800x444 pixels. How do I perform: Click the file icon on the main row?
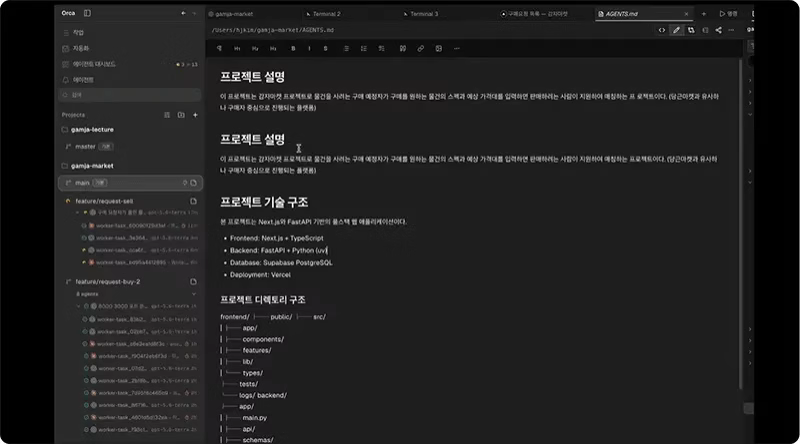(x=193, y=183)
